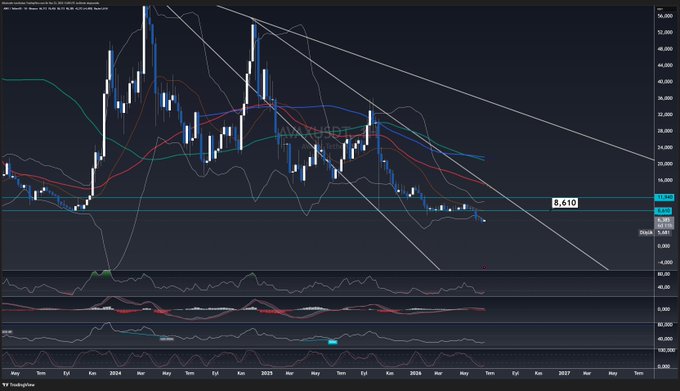Click the 20,000 value on price axis
Screen dimensions: 680x391
665,164
